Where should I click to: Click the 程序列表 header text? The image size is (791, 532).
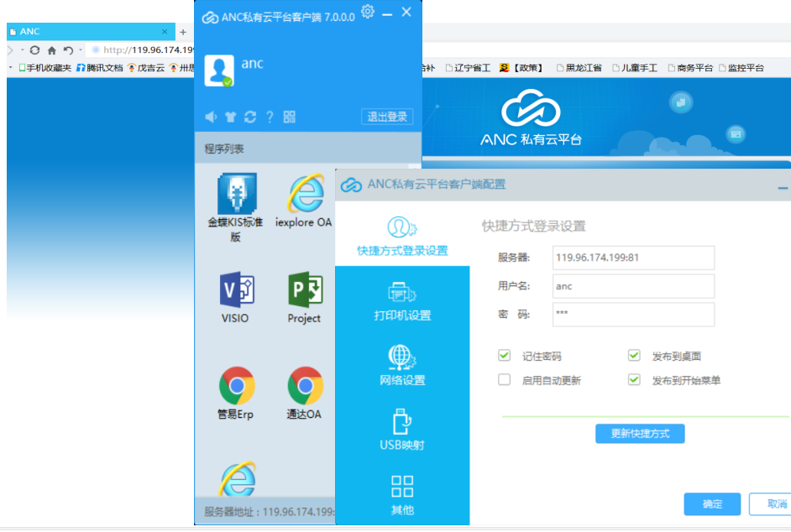pyautogui.click(x=224, y=149)
